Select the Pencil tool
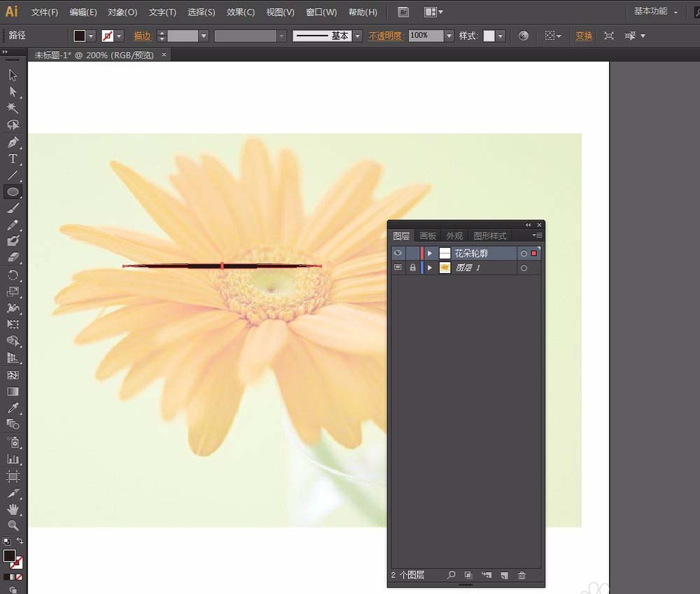This screenshot has height=594, width=700. pyautogui.click(x=13, y=225)
